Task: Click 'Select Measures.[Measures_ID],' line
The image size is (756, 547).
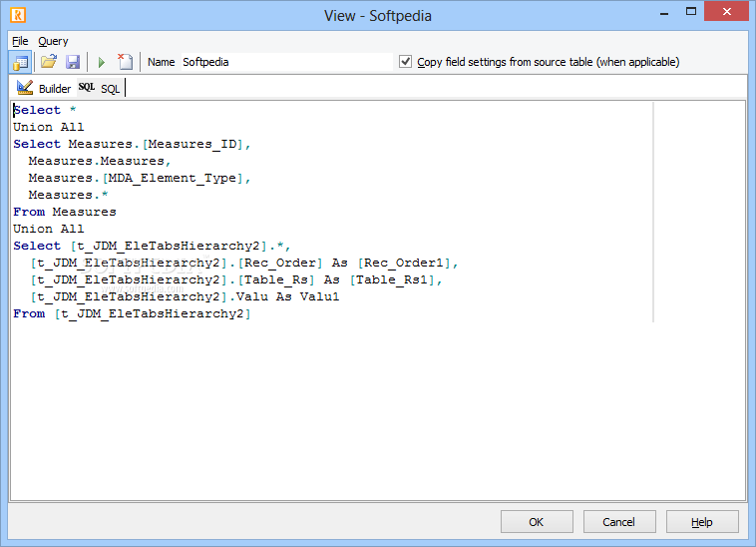Action: click(x=132, y=144)
